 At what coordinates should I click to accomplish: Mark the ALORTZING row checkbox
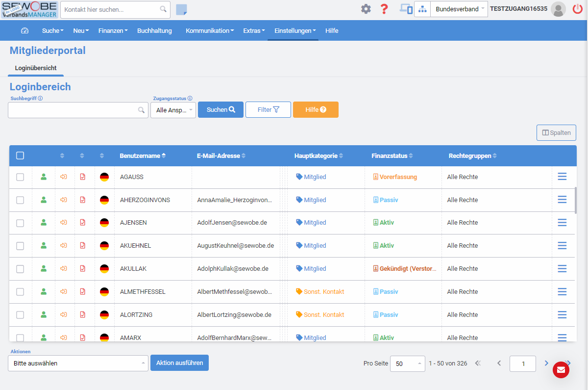point(20,315)
